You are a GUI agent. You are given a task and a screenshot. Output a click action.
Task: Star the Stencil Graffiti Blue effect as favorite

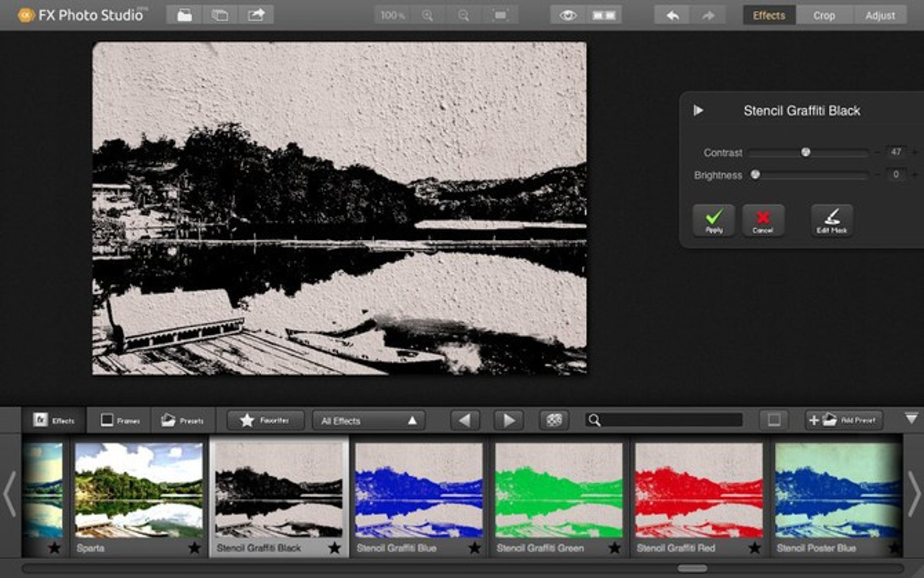coord(476,548)
